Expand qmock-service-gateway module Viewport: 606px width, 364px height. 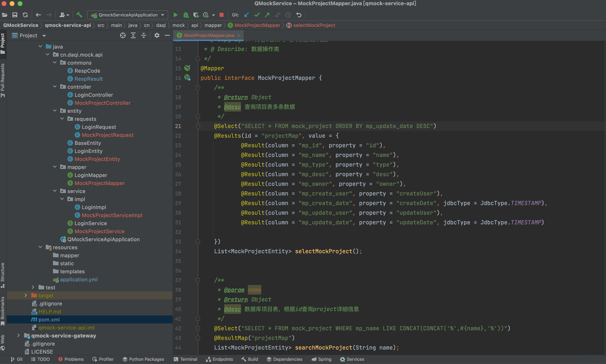point(19,336)
